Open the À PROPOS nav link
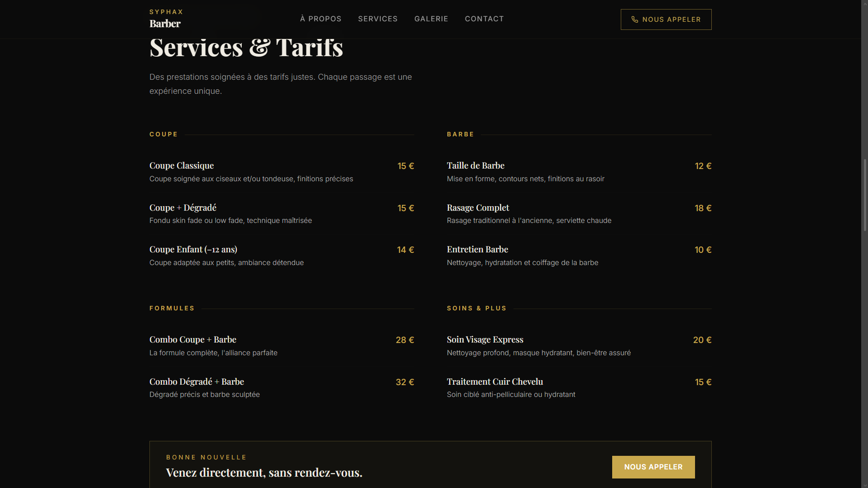868x488 pixels. tap(321, 19)
